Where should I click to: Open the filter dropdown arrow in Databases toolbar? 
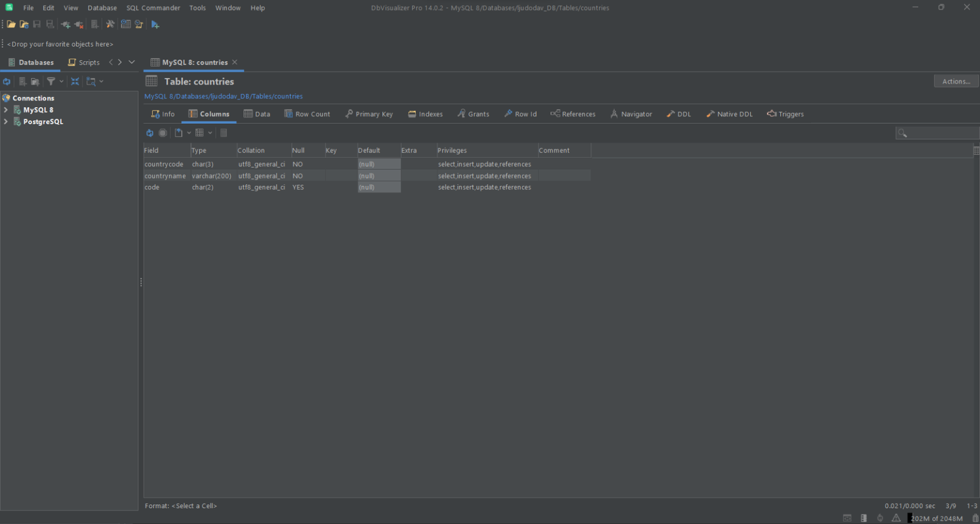point(61,82)
